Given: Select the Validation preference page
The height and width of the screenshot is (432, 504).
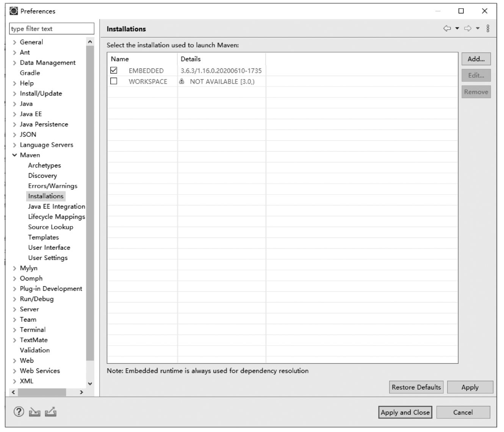Looking at the screenshot, I should tap(35, 350).
